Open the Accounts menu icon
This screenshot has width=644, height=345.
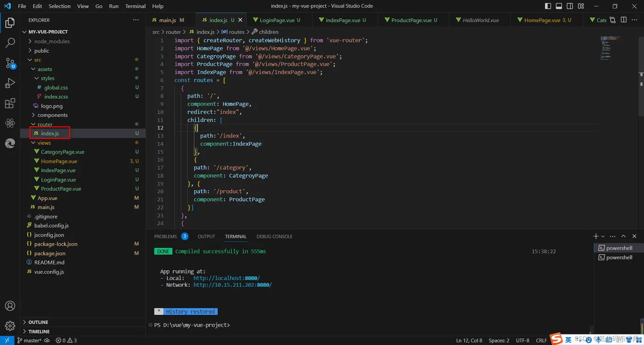click(10, 306)
